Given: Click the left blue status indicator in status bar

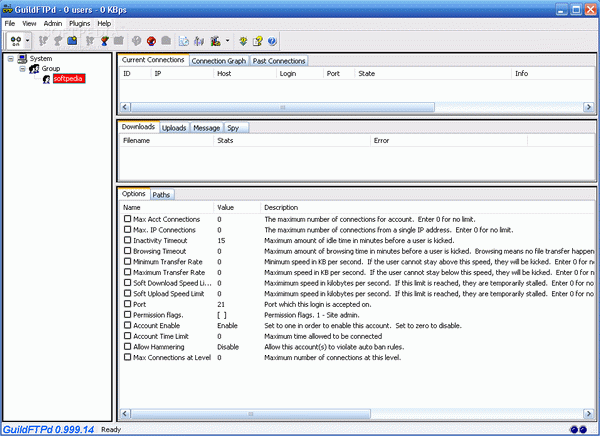Looking at the screenshot, I should click(x=574, y=429).
